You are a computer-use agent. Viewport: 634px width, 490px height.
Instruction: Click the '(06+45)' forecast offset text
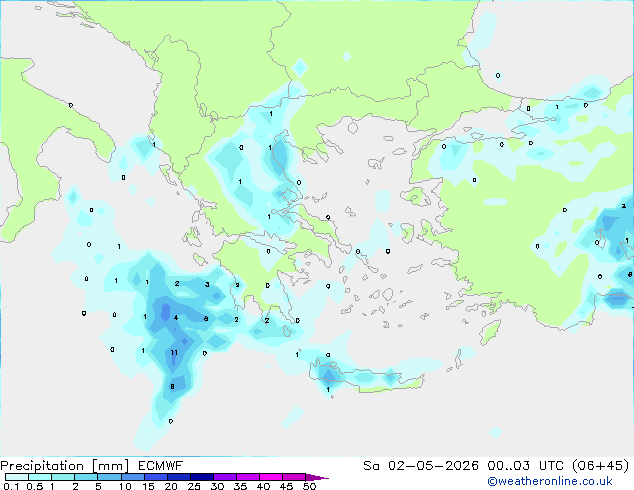click(601, 466)
